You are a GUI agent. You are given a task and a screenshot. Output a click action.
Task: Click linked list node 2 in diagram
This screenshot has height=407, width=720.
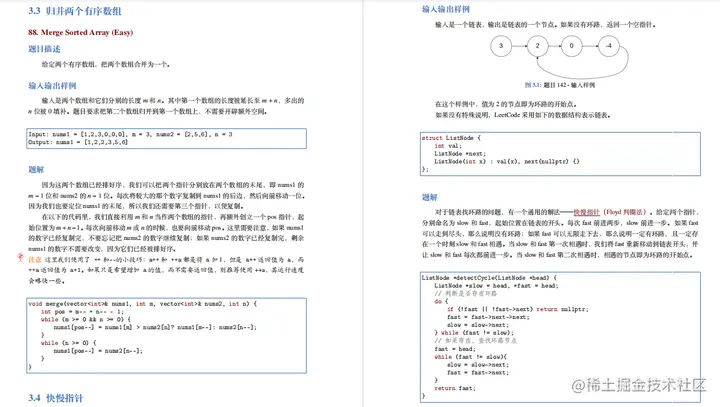[x=537, y=46]
